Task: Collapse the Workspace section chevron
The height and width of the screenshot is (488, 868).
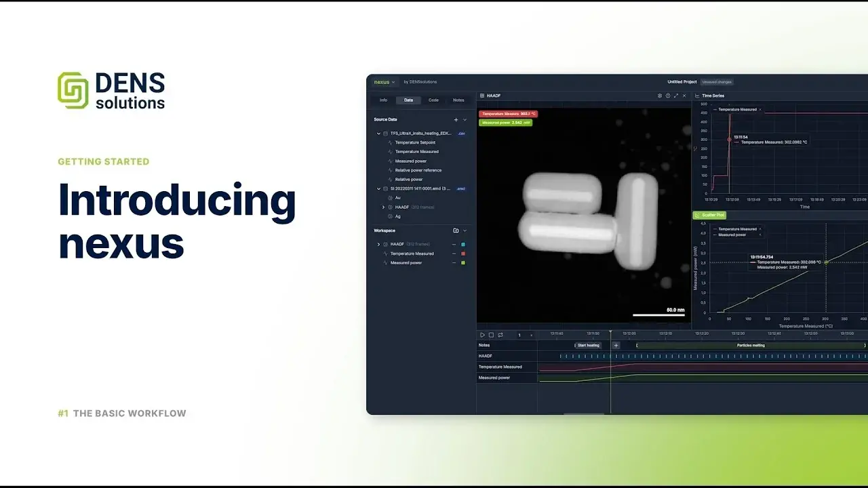Action: click(465, 230)
